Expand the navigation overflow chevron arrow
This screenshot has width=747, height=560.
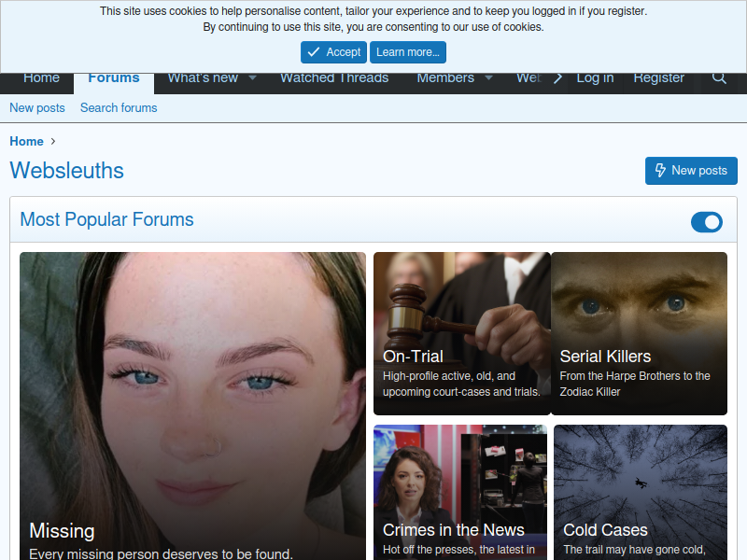pyautogui.click(x=557, y=78)
